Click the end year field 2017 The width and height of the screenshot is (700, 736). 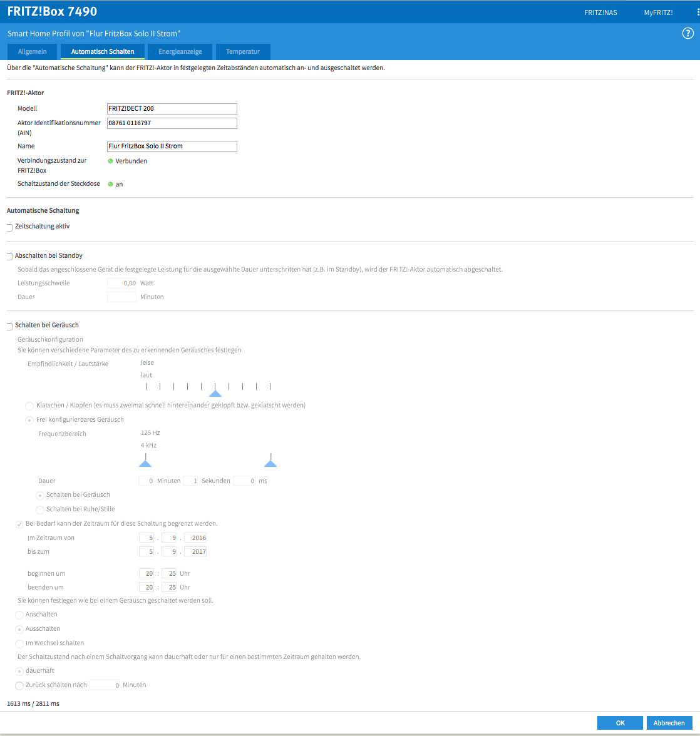tap(195, 551)
